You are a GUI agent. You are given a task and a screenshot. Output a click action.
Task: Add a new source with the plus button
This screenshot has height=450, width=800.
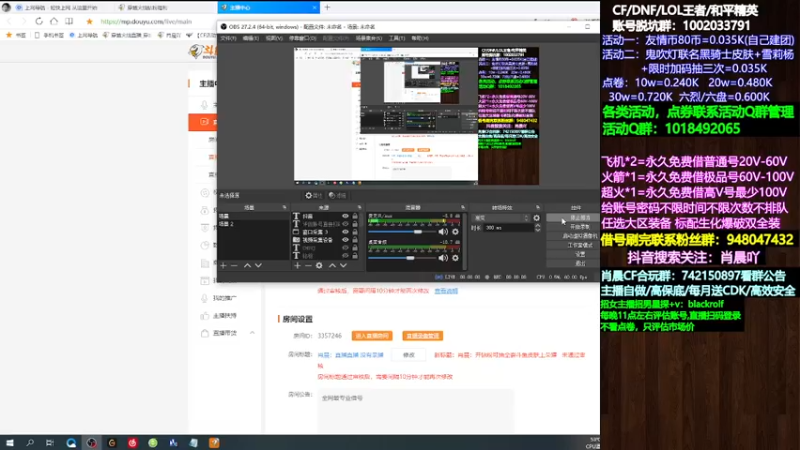click(297, 265)
